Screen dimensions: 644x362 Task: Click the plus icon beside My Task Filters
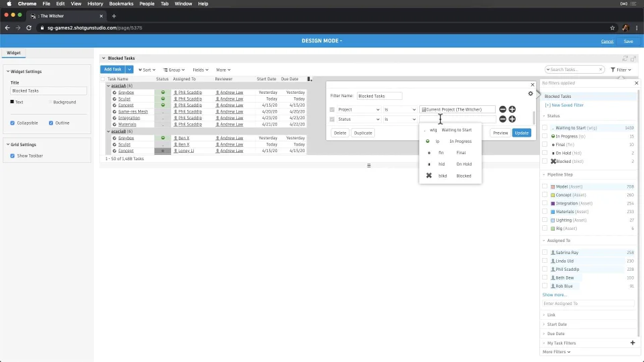tap(633, 343)
